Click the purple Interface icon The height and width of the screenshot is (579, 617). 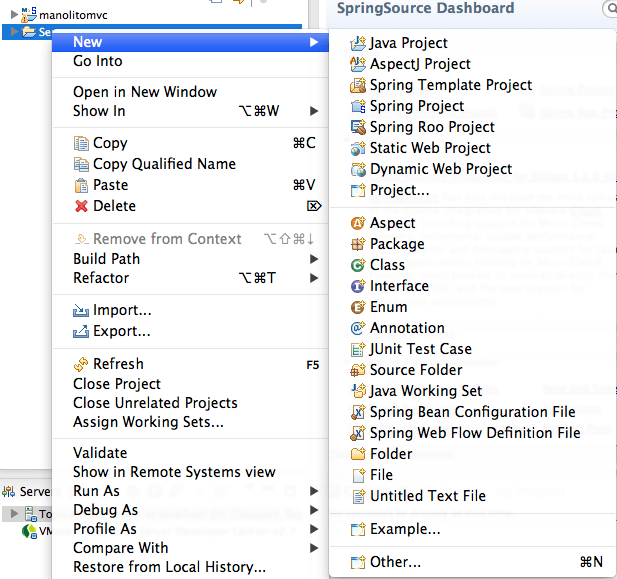[358, 286]
